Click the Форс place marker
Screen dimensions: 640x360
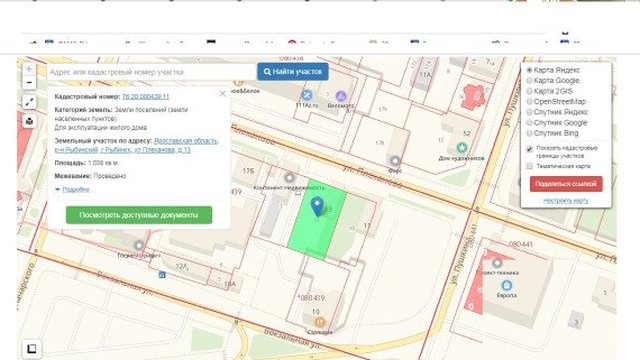tap(395, 160)
